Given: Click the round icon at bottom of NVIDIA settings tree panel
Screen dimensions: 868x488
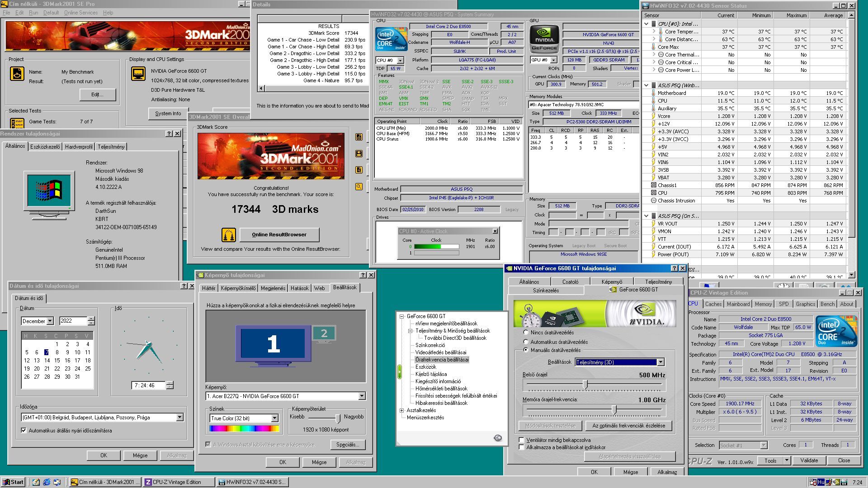Looking at the screenshot, I should click(498, 437).
